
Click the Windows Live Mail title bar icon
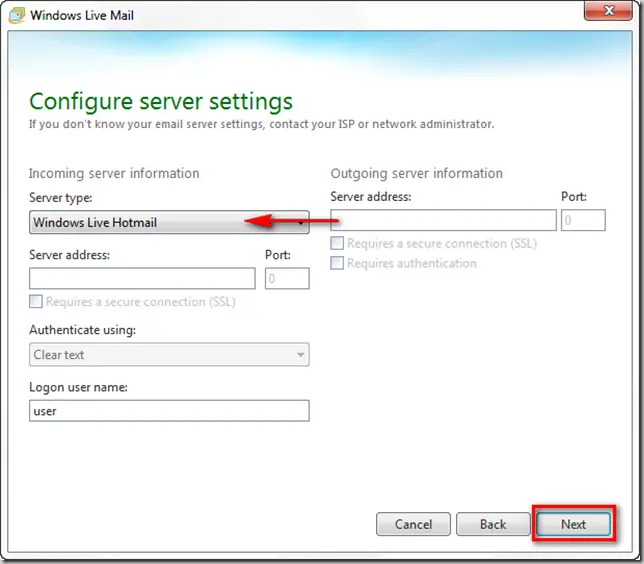(x=16, y=16)
